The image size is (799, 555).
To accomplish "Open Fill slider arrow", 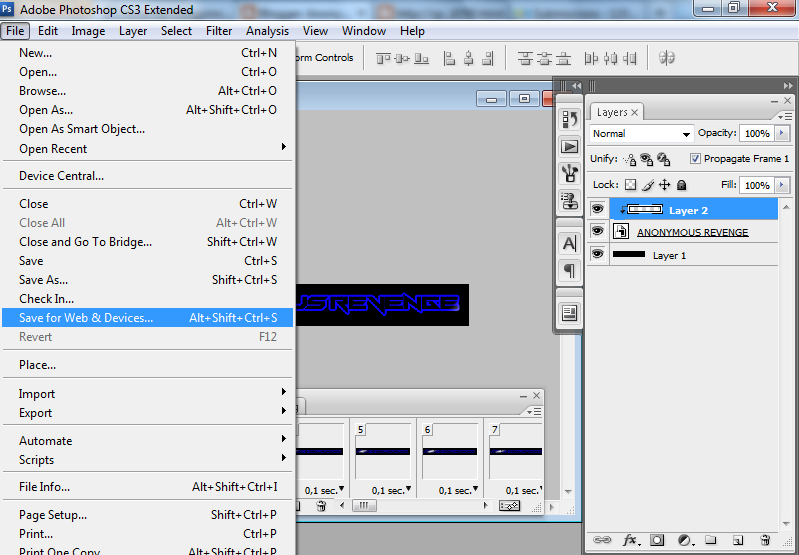I will (782, 185).
